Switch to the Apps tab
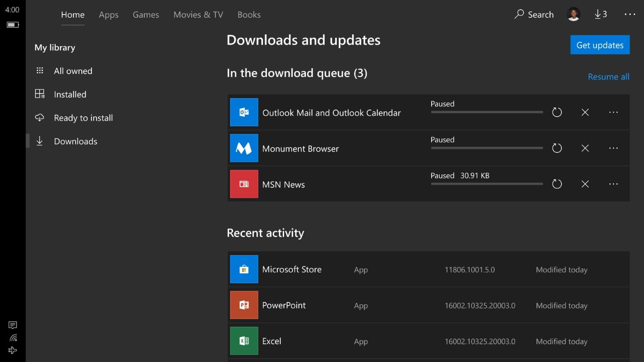Screen dimensions: 644x362 coord(109,15)
